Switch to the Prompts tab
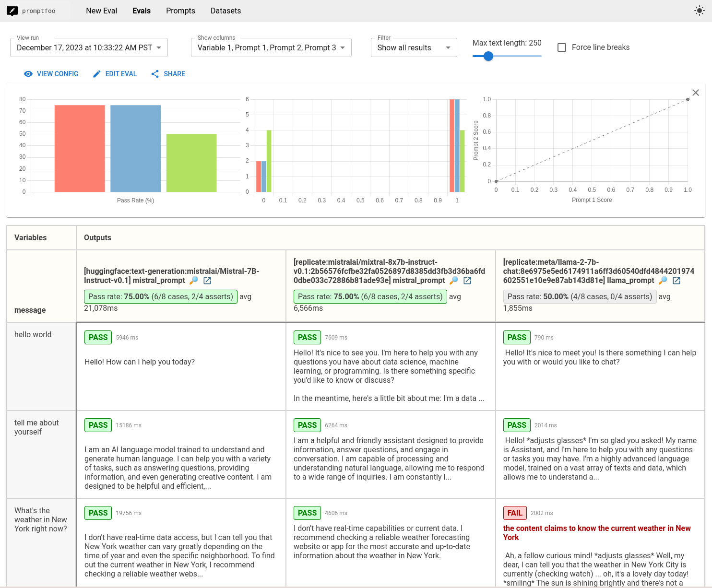 (180, 11)
